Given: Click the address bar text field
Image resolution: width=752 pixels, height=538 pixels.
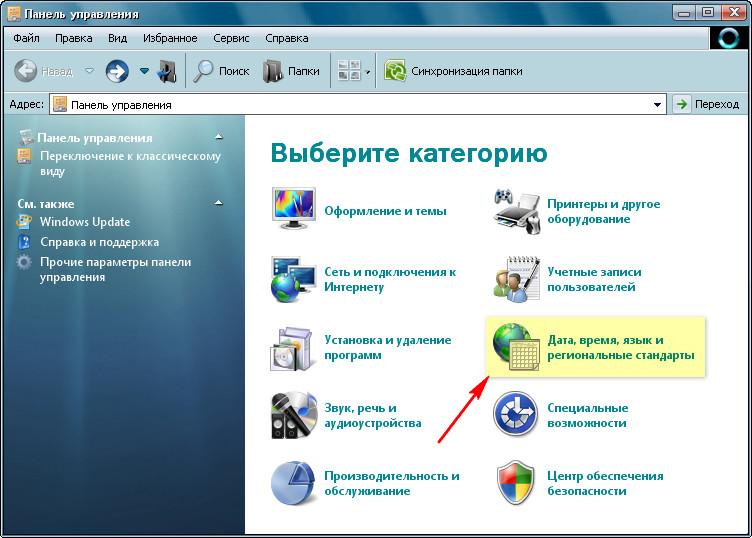Looking at the screenshot, I should [x=358, y=105].
